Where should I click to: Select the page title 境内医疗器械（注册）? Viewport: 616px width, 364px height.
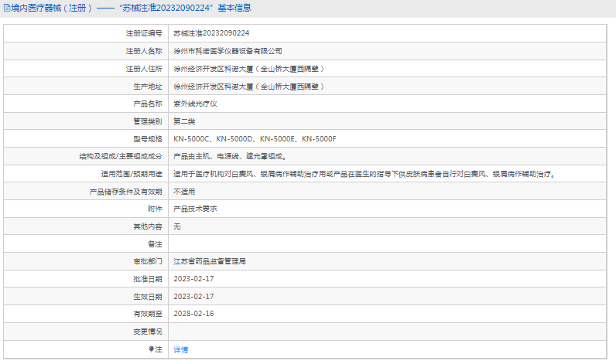click(x=53, y=8)
